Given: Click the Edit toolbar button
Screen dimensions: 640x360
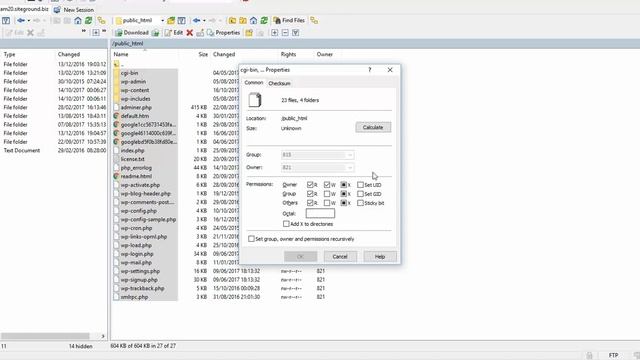Looking at the screenshot, I should (174, 33).
